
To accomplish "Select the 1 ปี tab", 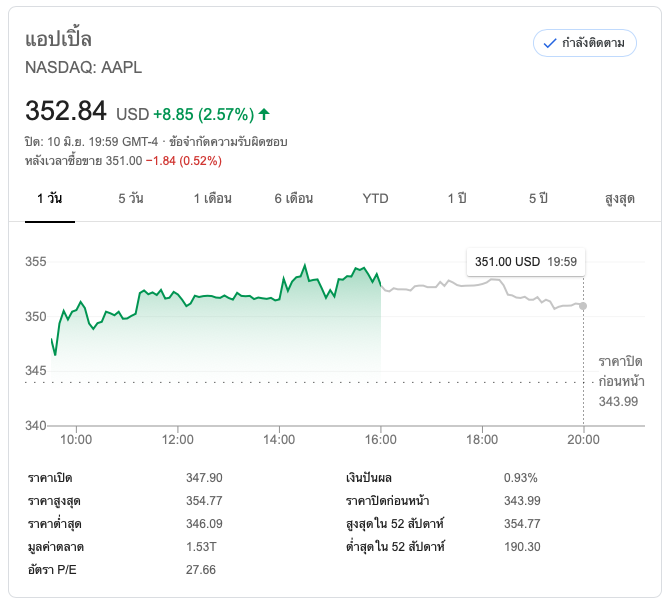I will (x=457, y=198).
